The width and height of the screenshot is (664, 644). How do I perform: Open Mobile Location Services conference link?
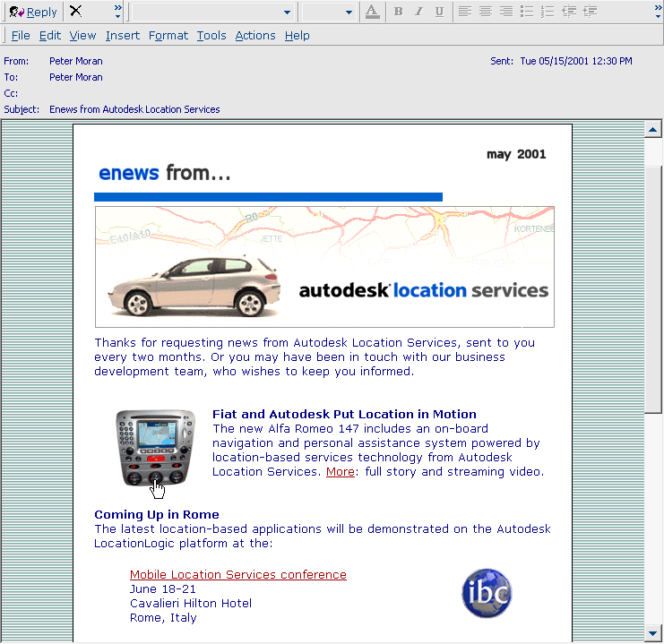(238, 574)
